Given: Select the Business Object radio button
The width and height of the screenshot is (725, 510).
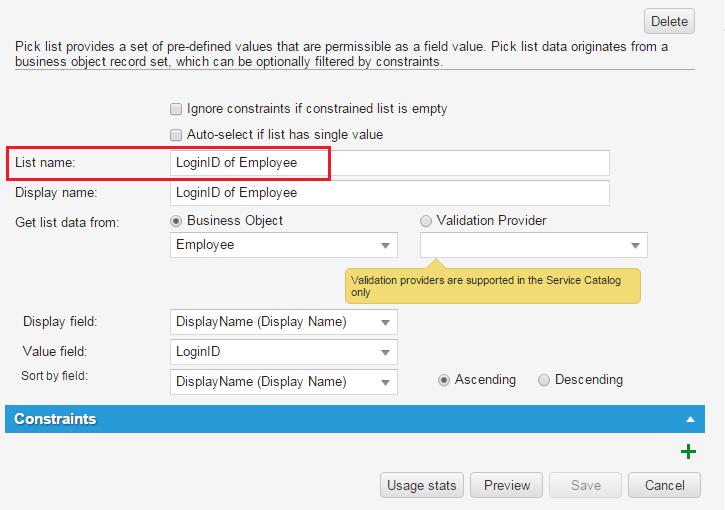Looking at the screenshot, I should click(177, 221).
